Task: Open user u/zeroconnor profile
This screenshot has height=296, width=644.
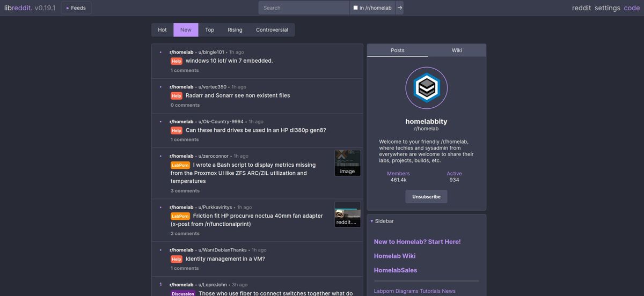Action: (213, 156)
